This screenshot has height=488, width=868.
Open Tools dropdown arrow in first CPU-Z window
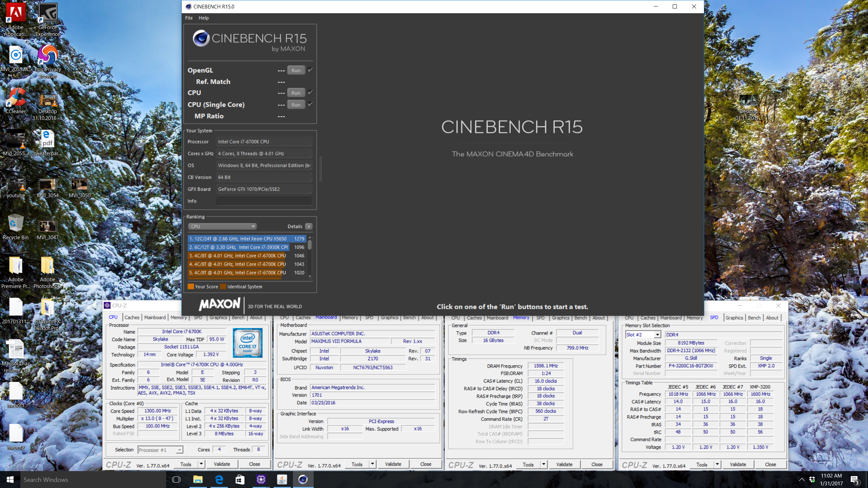[201, 464]
